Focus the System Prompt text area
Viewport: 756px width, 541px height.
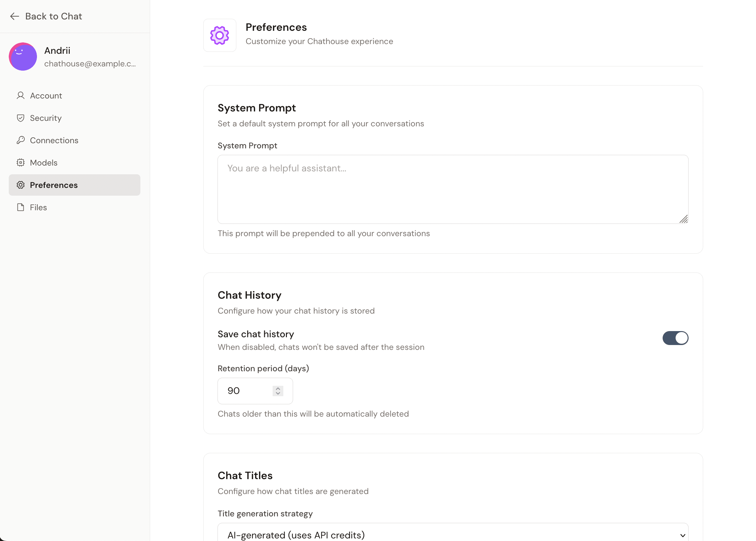[452, 189]
